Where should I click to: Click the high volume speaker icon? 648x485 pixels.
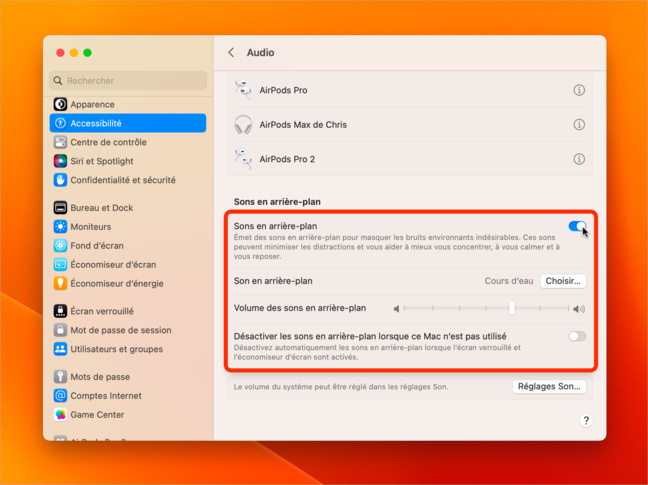pyautogui.click(x=579, y=309)
